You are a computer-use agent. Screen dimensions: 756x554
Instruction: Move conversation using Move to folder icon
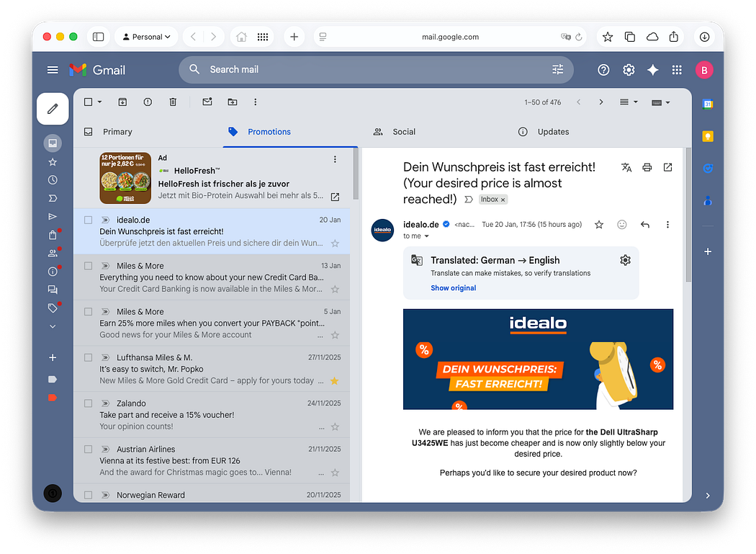[x=232, y=102]
